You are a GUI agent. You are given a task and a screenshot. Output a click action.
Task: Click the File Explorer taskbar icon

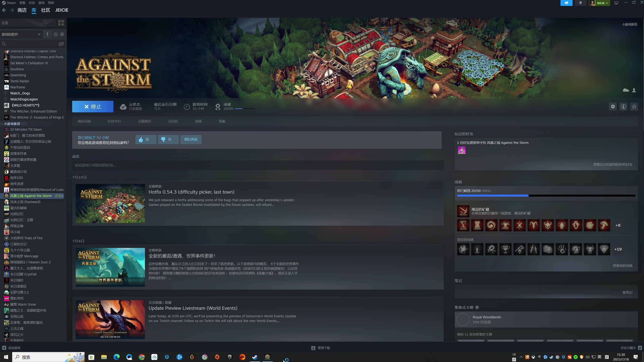pyautogui.click(x=104, y=357)
